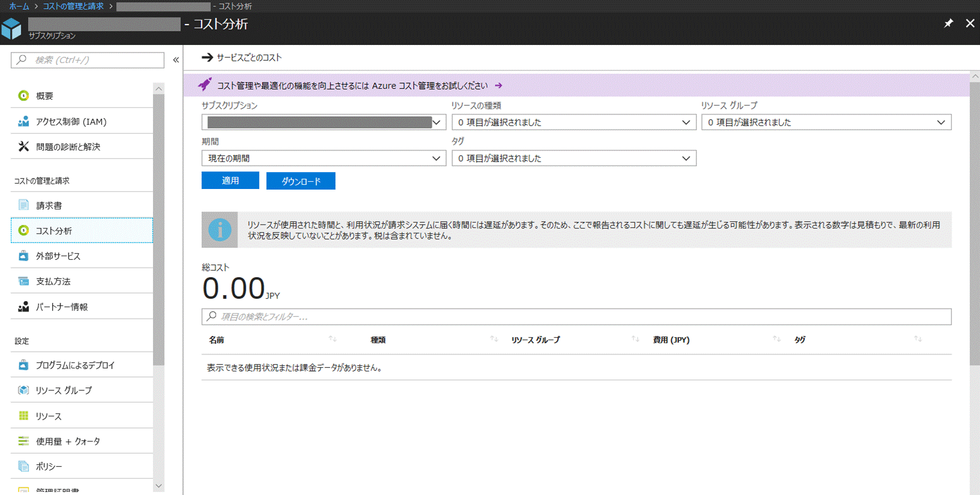The image size is (980, 495).
Task: Sort by タグ column arrows
Action: pos(918,340)
